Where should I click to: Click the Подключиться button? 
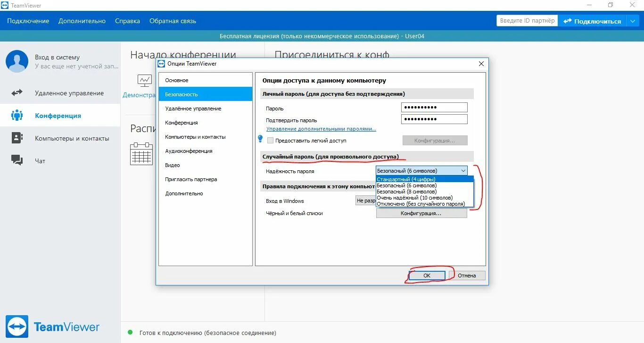tap(592, 21)
